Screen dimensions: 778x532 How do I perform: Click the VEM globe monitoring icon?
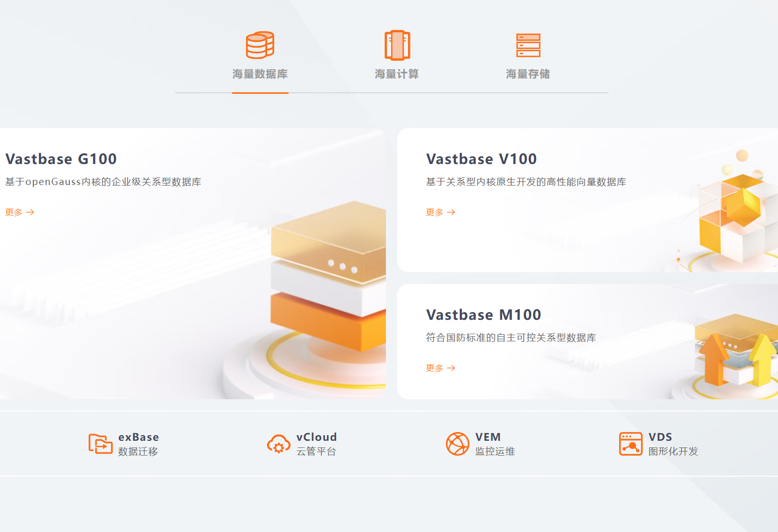click(457, 444)
